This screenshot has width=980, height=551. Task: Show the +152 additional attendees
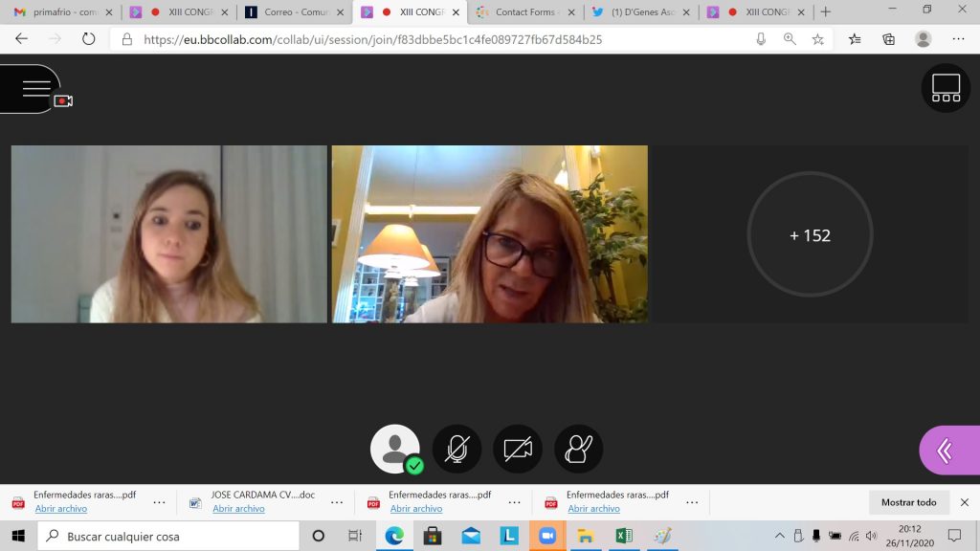coord(810,235)
